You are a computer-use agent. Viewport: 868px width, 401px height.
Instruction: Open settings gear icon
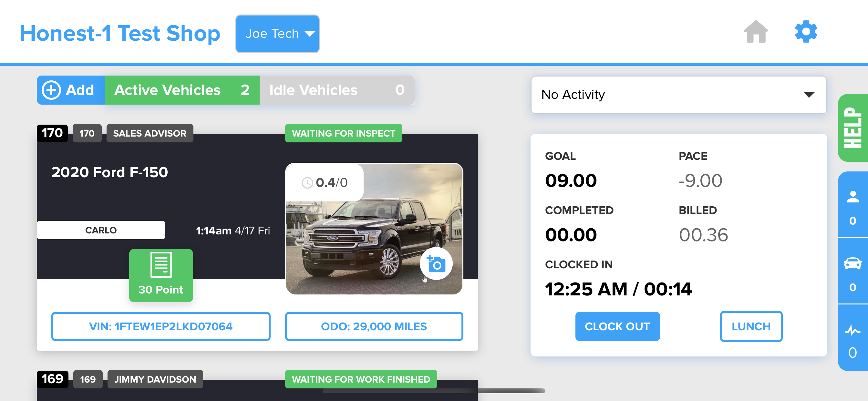pos(806,32)
